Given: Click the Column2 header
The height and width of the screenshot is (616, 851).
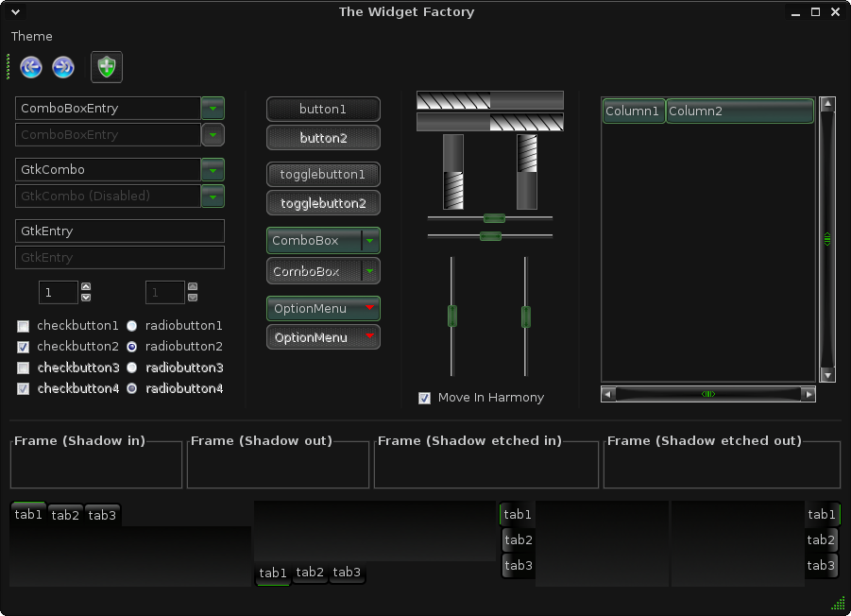Looking at the screenshot, I should tap(740, 111).
